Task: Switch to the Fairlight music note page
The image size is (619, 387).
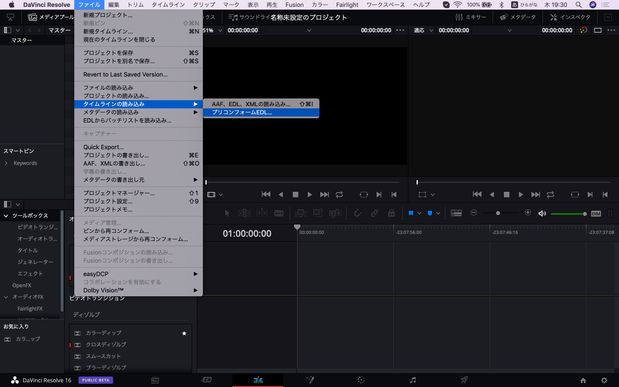Action: tap(413, 380)
